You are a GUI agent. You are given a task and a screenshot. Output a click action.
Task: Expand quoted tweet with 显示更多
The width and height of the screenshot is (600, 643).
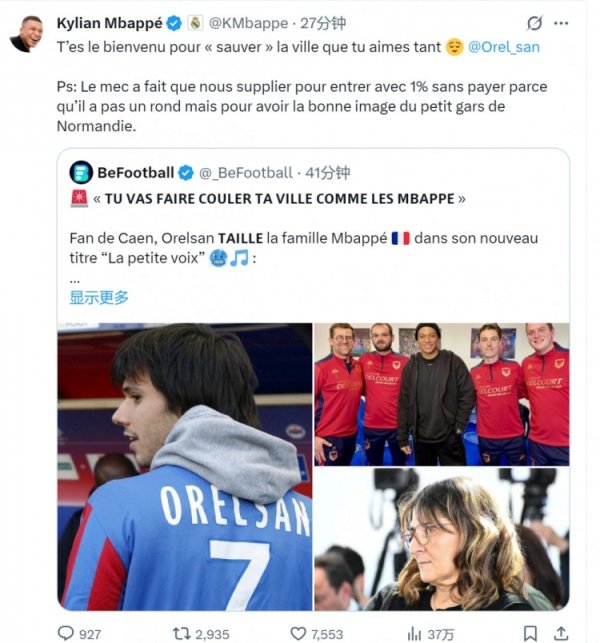tap(99, 297)
